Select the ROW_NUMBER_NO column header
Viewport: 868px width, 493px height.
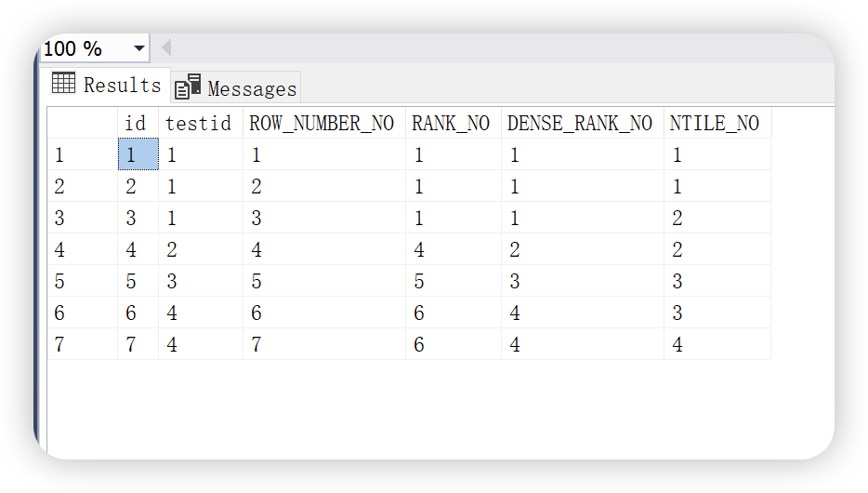point(324,123)
